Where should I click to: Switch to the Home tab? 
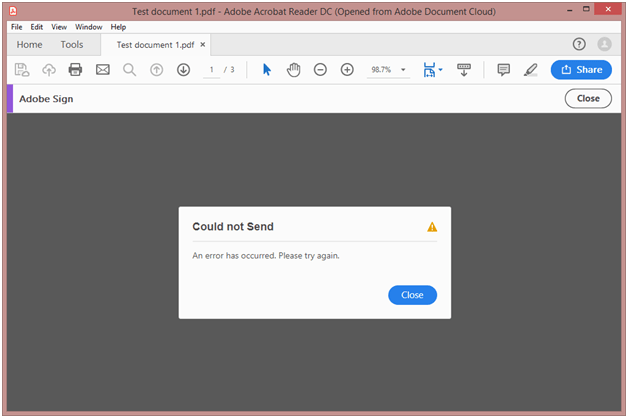(x=29, y=44)
